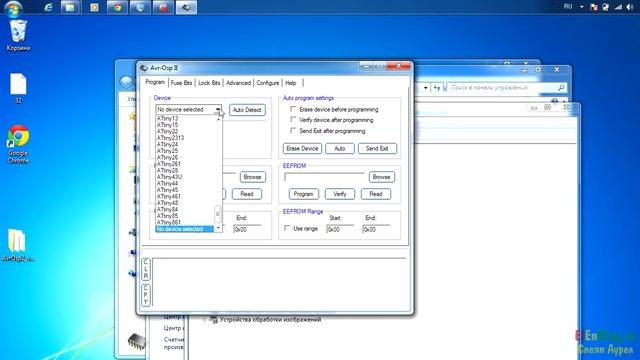Open the Configure tab

[x=268, y=83]
